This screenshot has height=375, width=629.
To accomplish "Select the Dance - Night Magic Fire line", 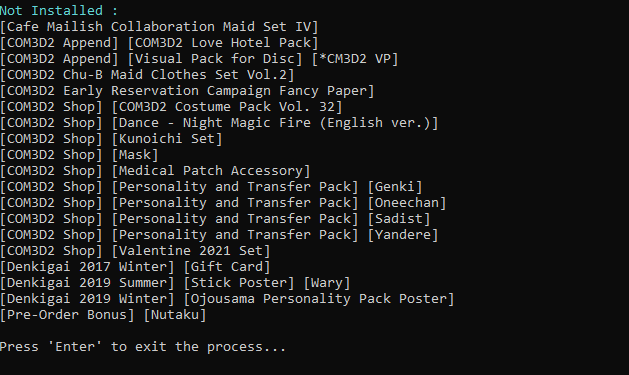I will (219, 123).
